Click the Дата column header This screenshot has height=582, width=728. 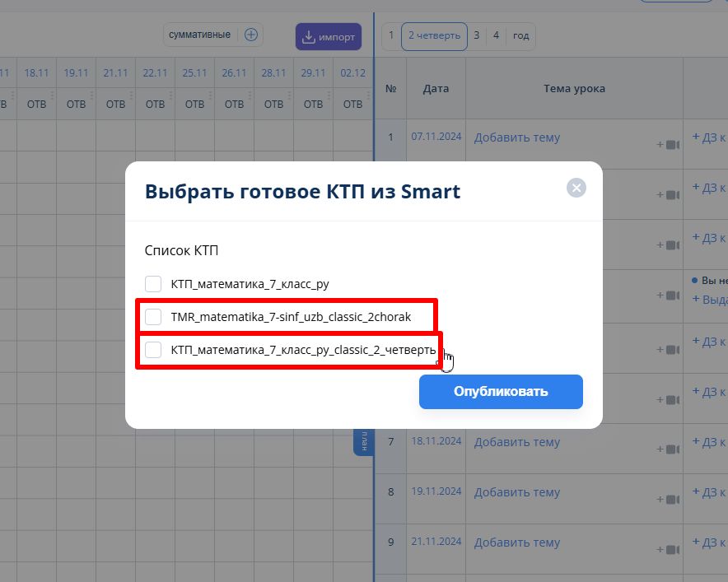coord(436,89)
